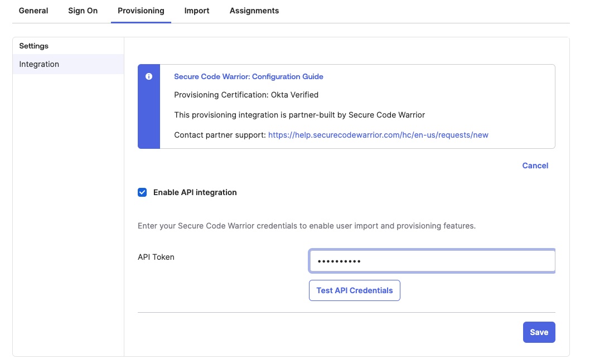590x364 pixels.
Task: Click the Settings heading in the sidebar
Action: point(34,46)
